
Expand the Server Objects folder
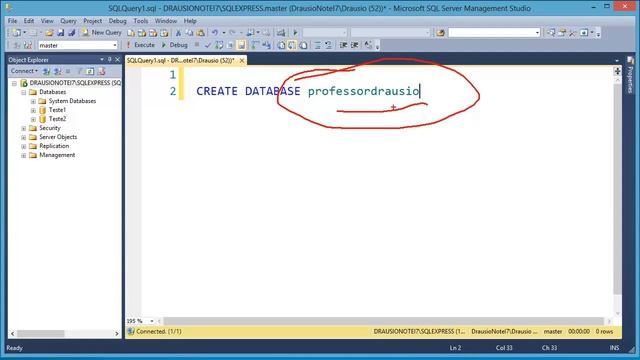pos(24,137)
